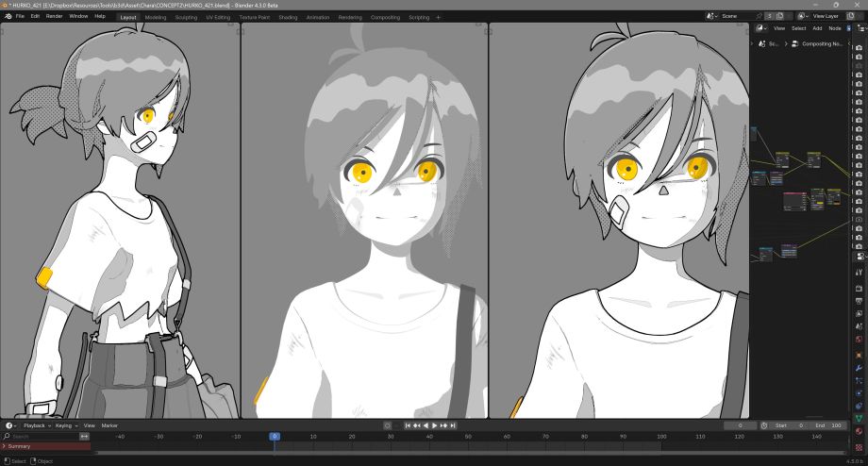Open the Tool settings properties tab
Viewport: 868px width, 466px height.
tap(859, 272)
